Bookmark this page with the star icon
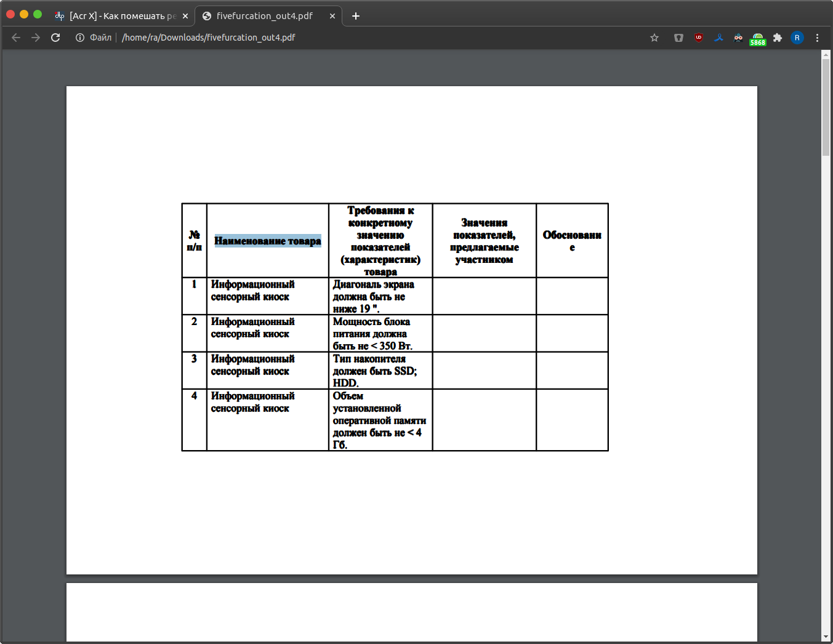Viewport: 833px width, 644px height. click(654, 38)
